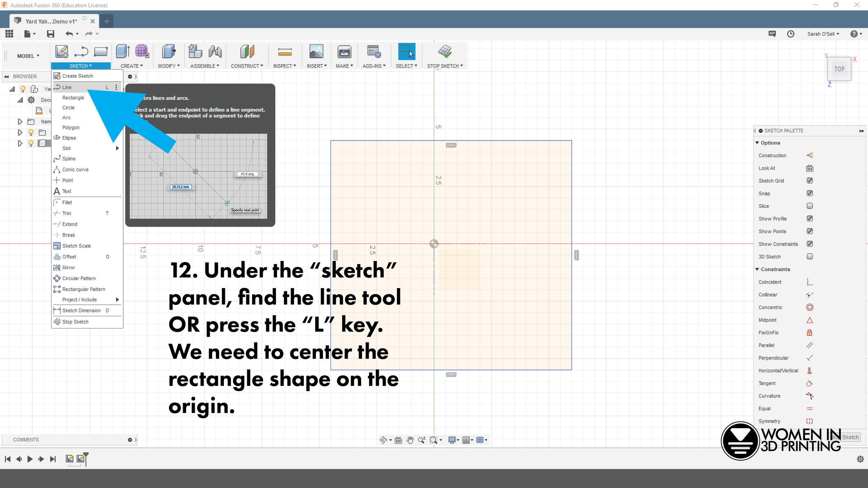868x488 pixels.
Task: Click the Save icon
Action: tap(51, 34)
